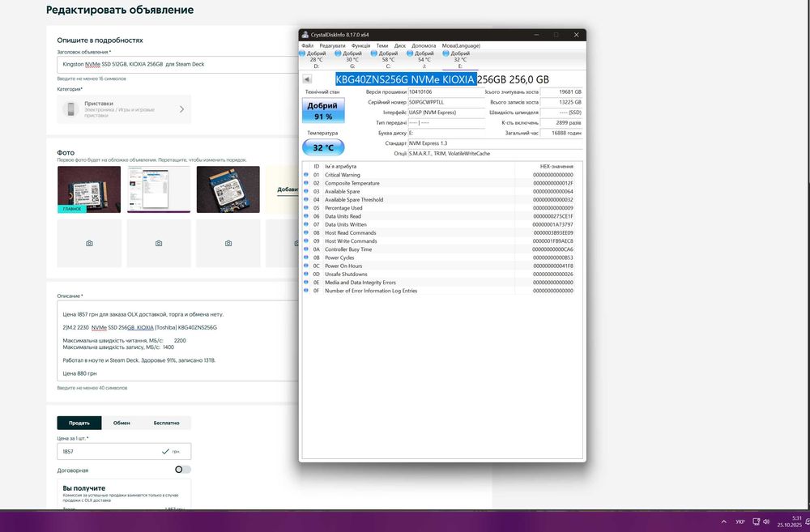Viewport: 810px width, 532px height.
Task: Click status dot for Host Read Commands row
Action: [306, 232]
